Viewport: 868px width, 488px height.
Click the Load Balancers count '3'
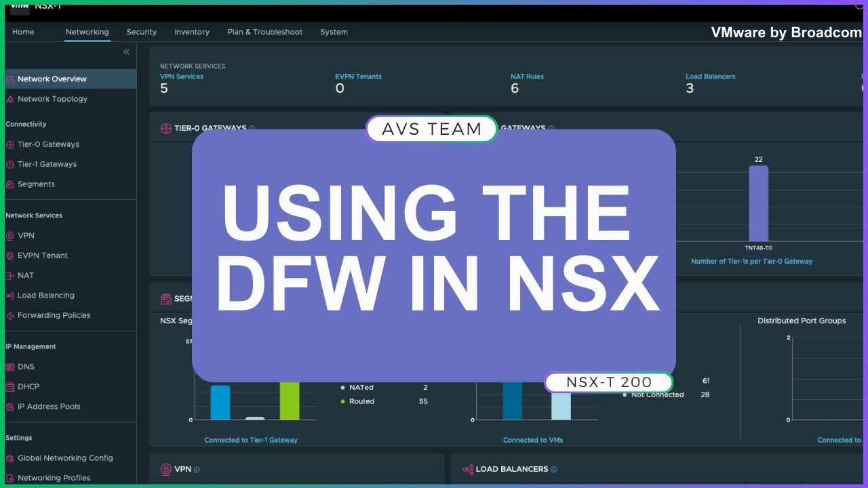point(690,89)
